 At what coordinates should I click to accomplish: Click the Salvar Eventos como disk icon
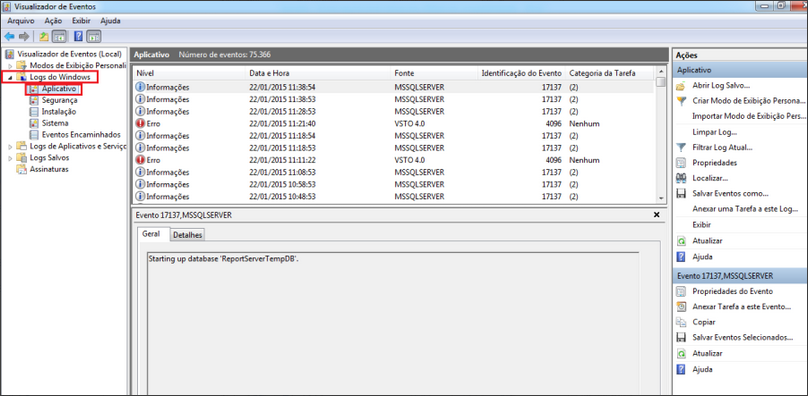click(681, 194)
